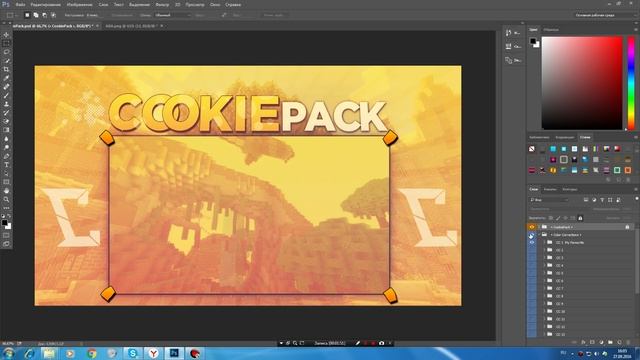Click the toolbox background color swatch
Image resolution: width=640 pixels, height=360 pixels.
point(8,226)
